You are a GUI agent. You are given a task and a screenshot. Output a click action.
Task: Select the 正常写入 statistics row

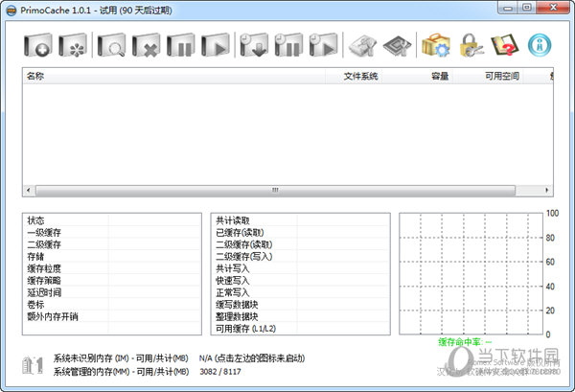click(300, 292)
